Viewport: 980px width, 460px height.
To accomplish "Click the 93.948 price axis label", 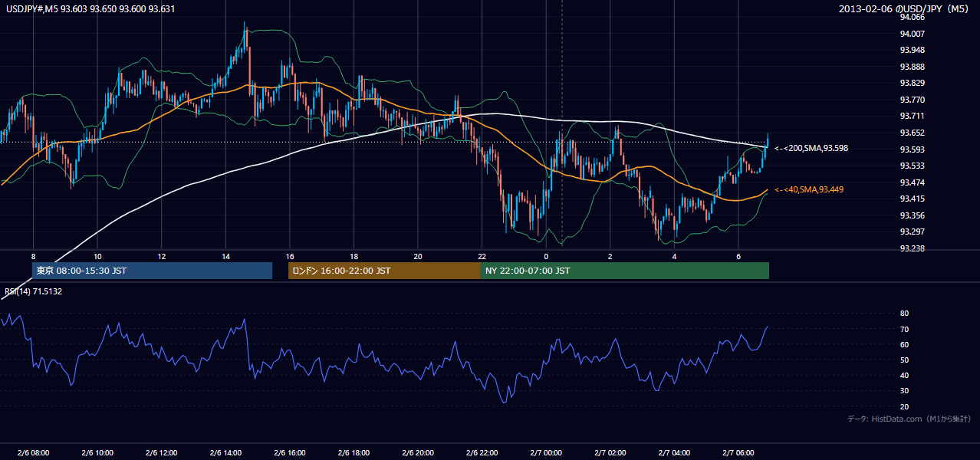I will pyautogui.click(x=912, y=50).
